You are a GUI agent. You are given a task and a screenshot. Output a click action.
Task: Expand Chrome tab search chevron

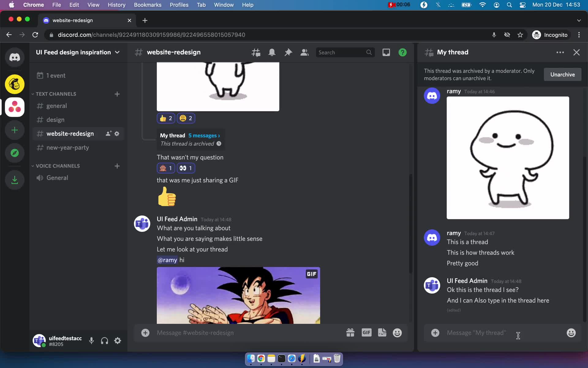point(579,20)
